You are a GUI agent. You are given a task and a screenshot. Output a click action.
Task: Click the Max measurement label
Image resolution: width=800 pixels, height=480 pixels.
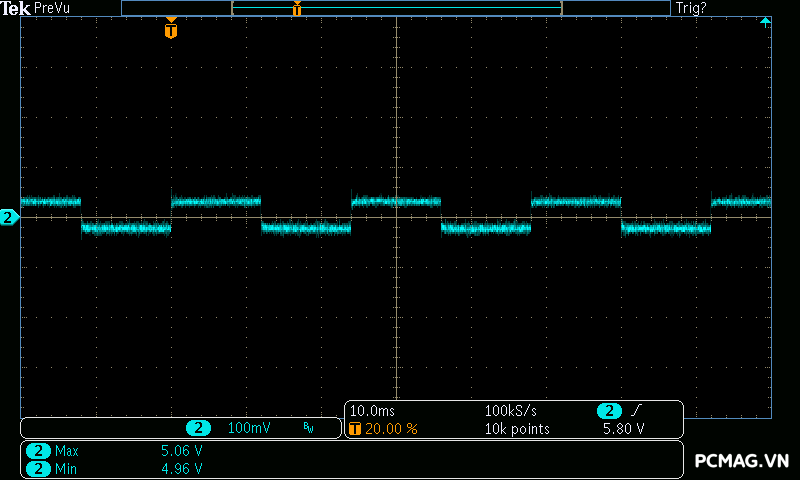66,451
